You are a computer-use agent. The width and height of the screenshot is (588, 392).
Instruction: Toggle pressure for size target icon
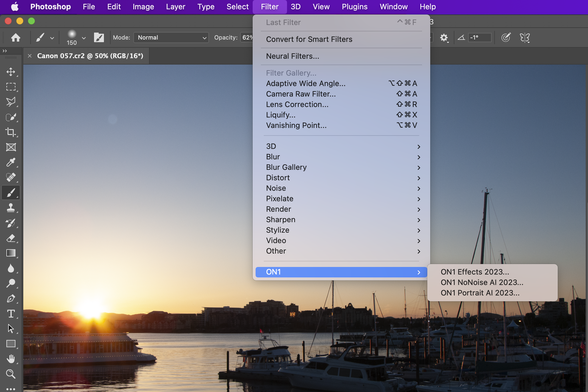[506, 38]
